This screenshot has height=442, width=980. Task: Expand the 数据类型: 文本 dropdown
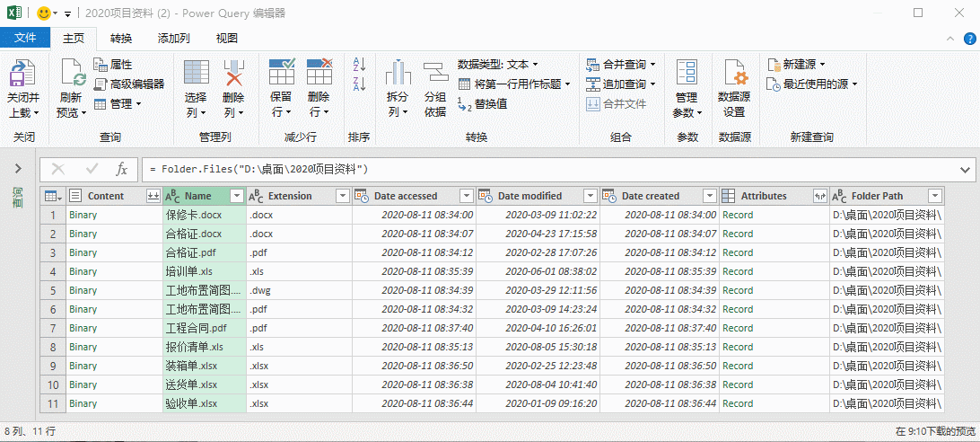[x=498, y=65]
